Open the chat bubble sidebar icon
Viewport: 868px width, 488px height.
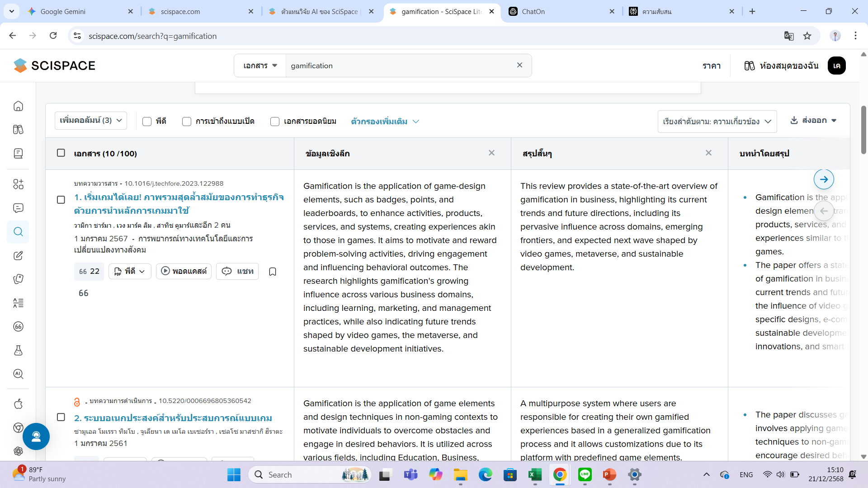pos(18,208)
